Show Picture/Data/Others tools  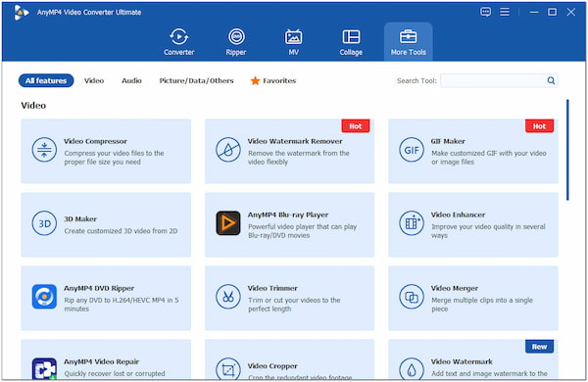197,80
